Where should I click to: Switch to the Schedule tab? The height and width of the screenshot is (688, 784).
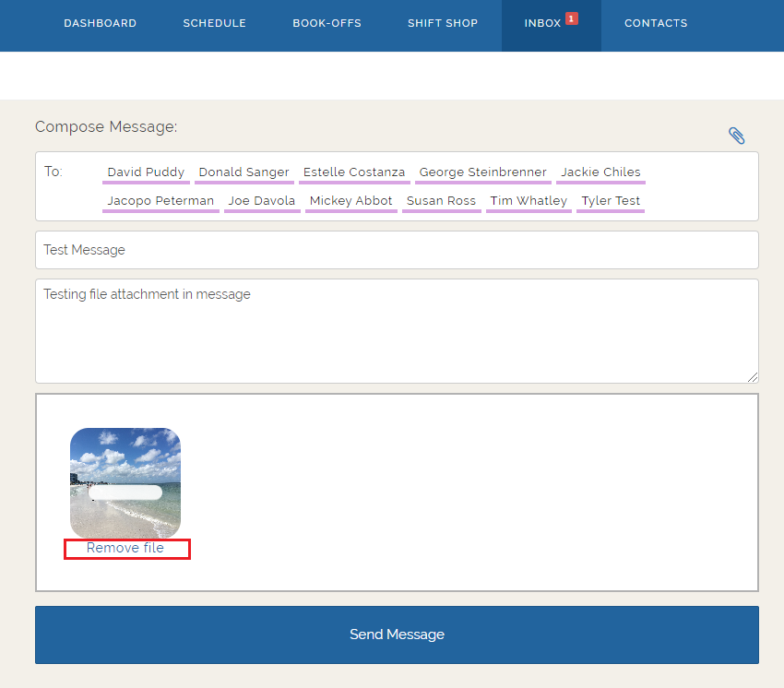pyautogui.click(x=214, y=23)
